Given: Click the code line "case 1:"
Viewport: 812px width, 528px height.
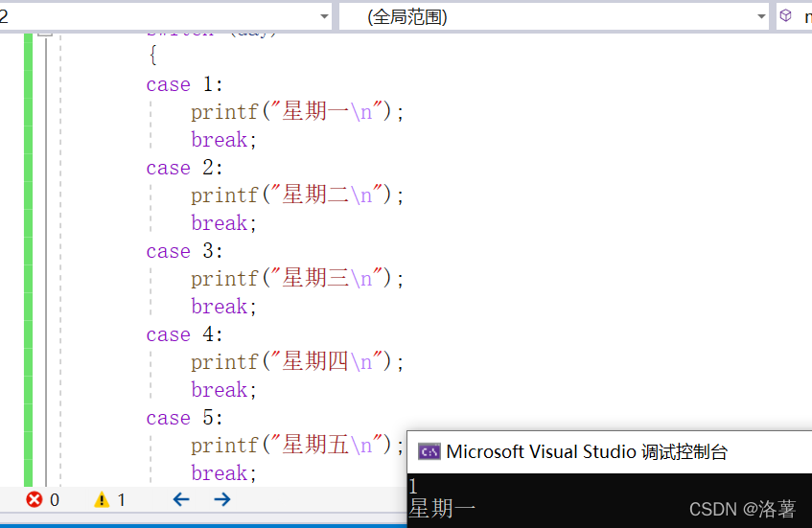Looking at the screenshot, I should click(184, 84).
